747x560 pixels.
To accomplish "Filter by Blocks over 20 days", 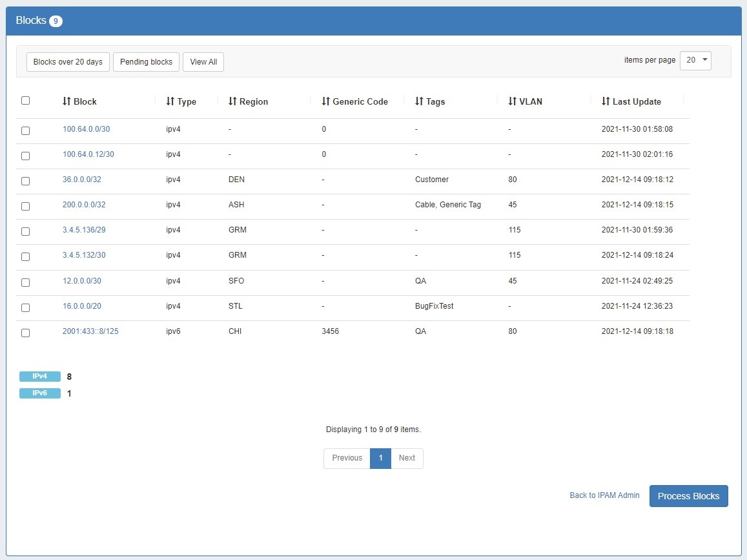I will pos(68,62).
